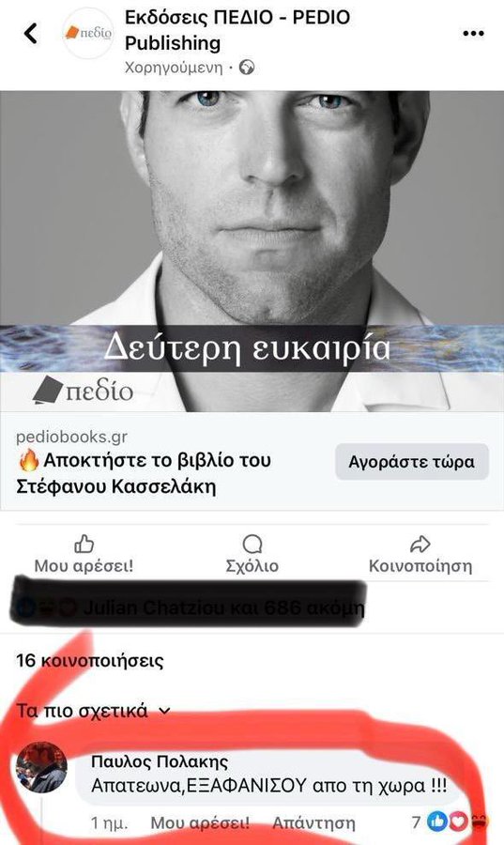Open the pediobooks.gr link
This screenshot has width=504, height=845.
tap(71, 437)
